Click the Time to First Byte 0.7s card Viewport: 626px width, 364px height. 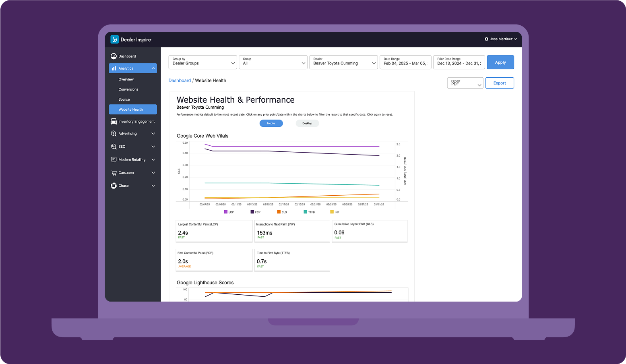292,260
